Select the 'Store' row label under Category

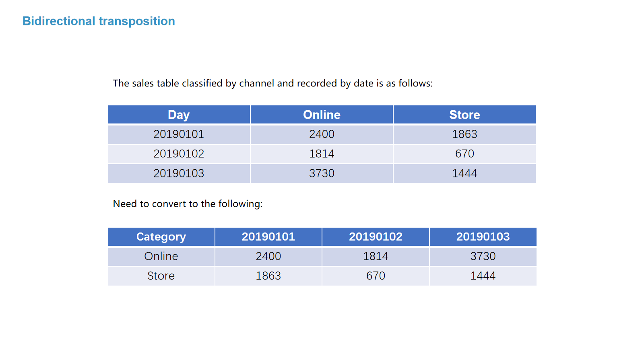click(161, 276)
